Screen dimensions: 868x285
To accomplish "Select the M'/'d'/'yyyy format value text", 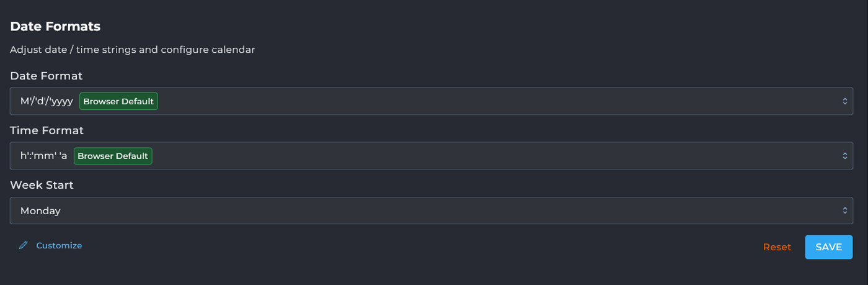I will [x=46, y=101].
